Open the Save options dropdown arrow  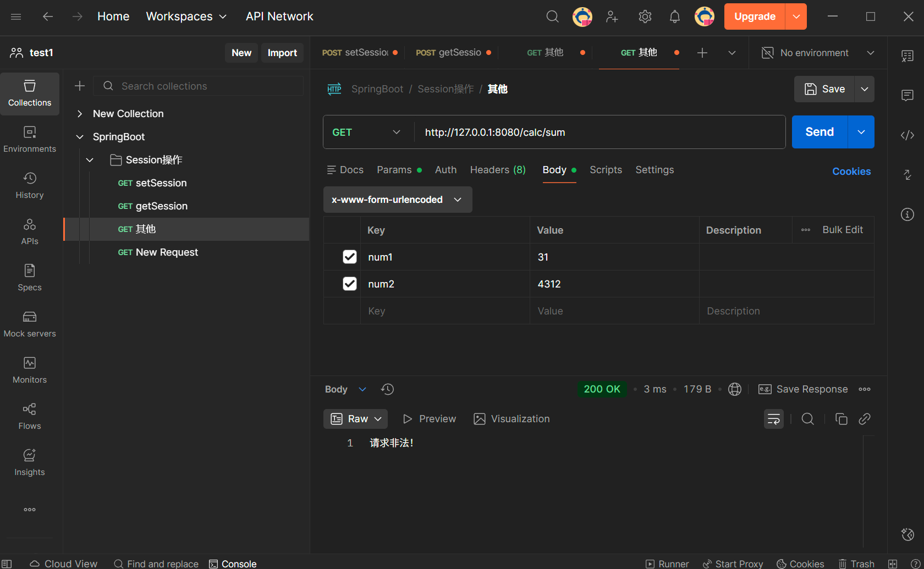point(865,89)
